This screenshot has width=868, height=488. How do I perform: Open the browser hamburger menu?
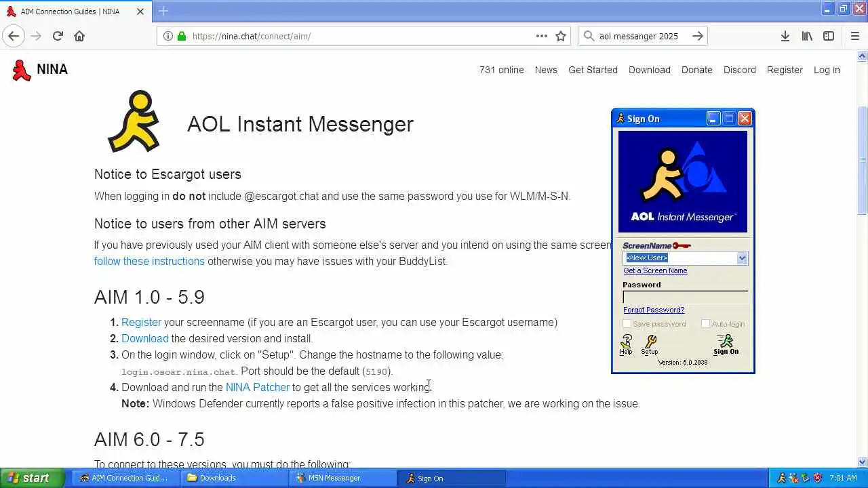[855, 36]
